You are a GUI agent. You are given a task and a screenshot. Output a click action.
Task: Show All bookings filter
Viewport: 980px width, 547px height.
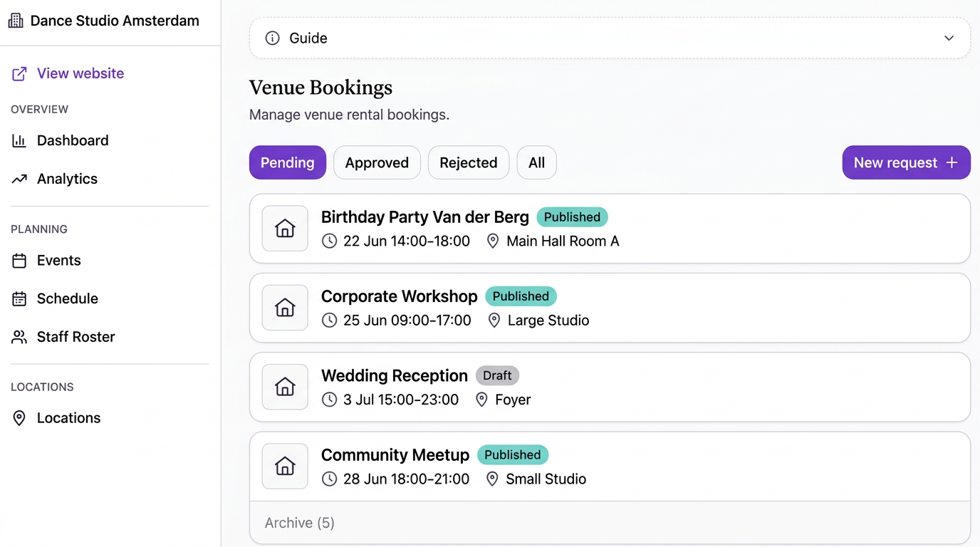point(536,162)
